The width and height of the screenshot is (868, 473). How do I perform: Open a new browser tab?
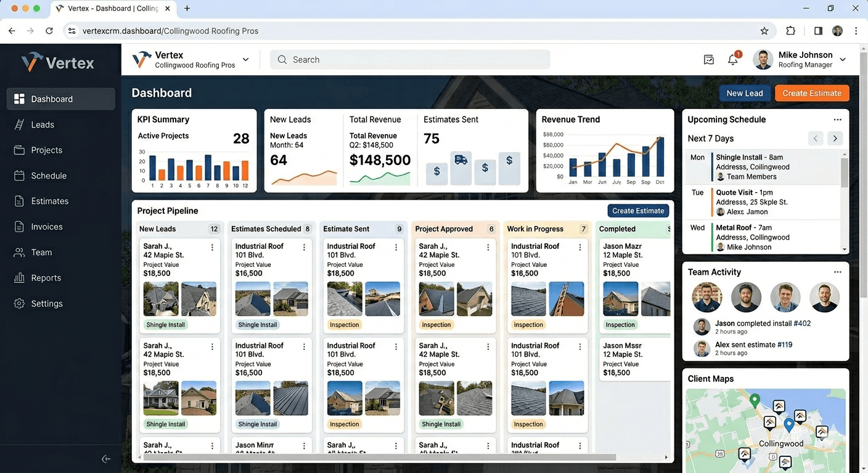point(187,9)
